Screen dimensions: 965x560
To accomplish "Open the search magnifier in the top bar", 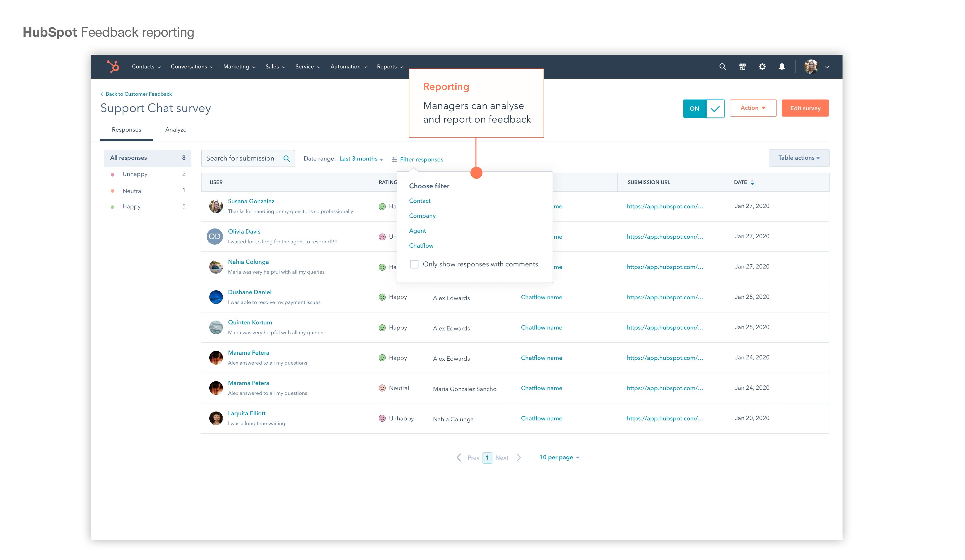I will 722,67.
